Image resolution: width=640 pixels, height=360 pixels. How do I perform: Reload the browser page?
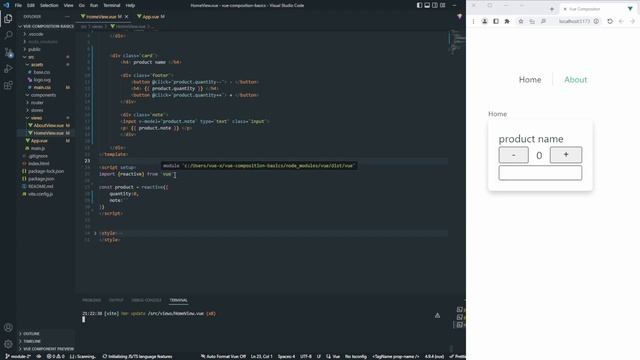pyautogui.click(x=610, y=21)
